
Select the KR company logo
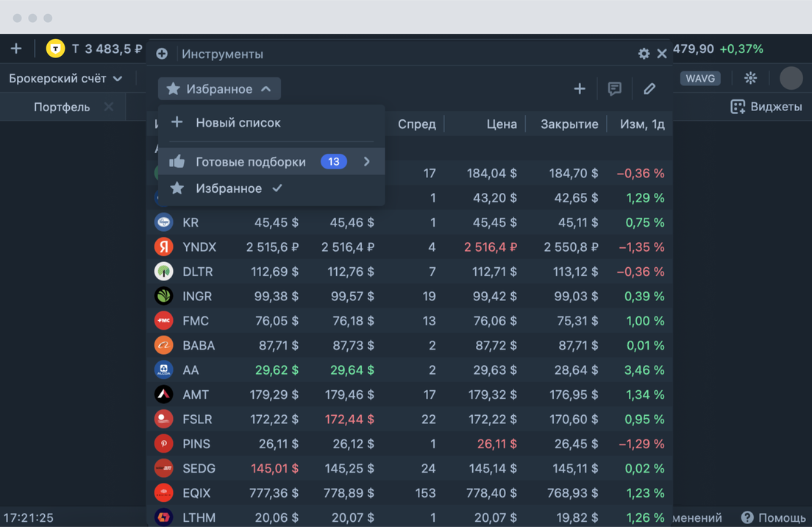pos(163,222)
